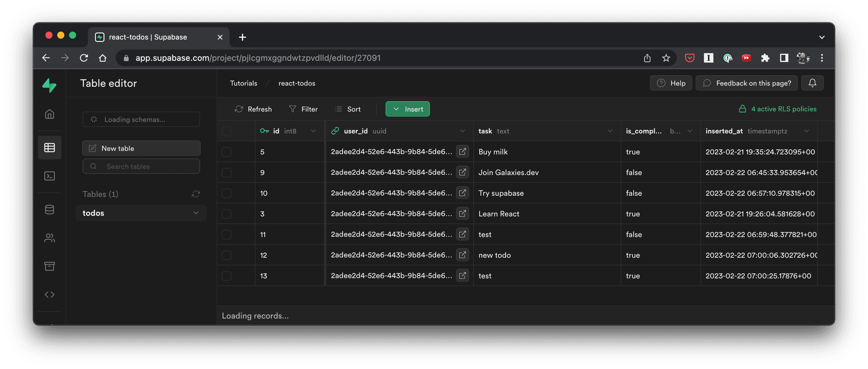The width and height of the screenshot is (868, 369).
Task: Open the Storage sidebar icon
Action: (50, 266)
